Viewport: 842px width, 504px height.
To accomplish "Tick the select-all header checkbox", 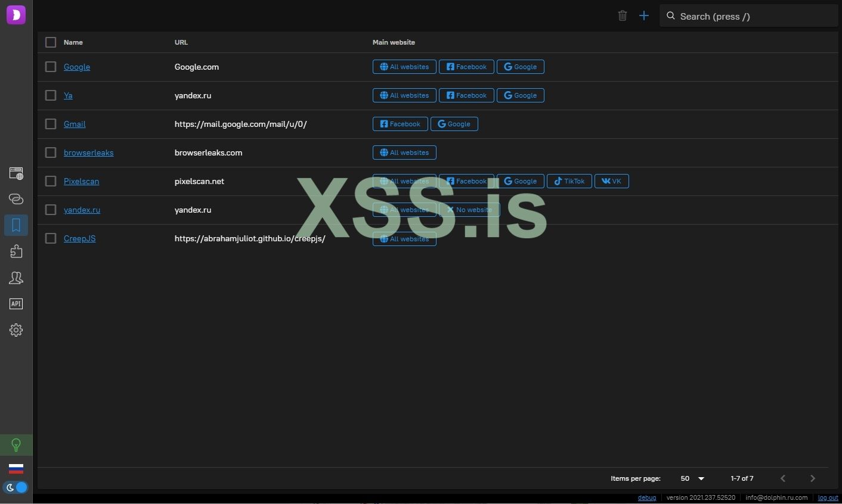I will coord(51,42).
